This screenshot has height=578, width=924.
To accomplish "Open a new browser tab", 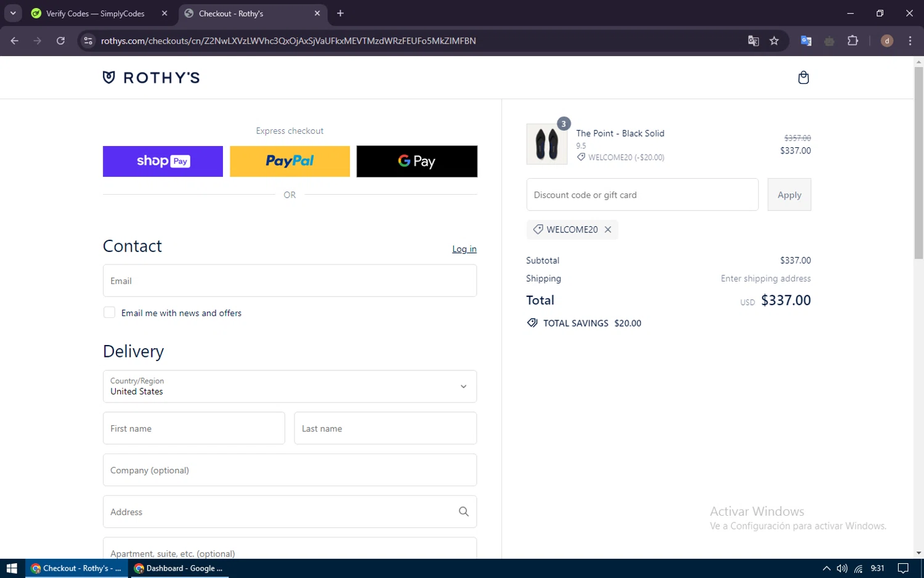I will pos(340,13).
